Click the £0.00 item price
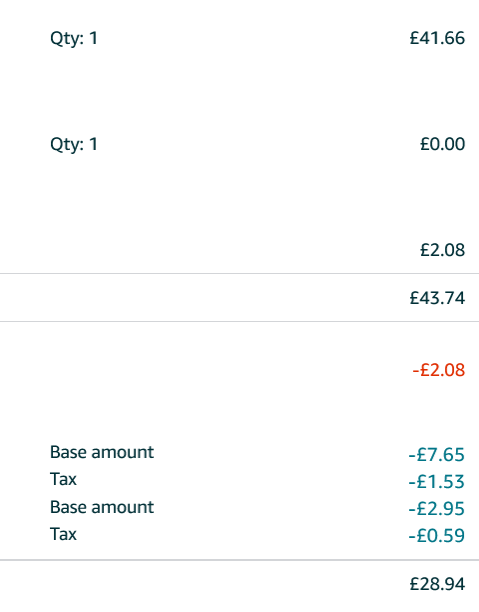 click(x=442, y=144)
